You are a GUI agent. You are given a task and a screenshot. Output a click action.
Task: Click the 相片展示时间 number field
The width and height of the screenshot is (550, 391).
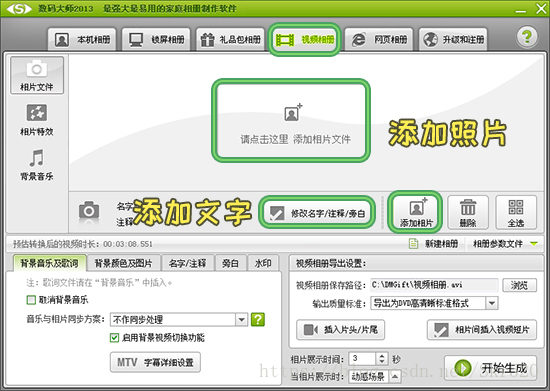pyautogui.click(x=362, y=358)
